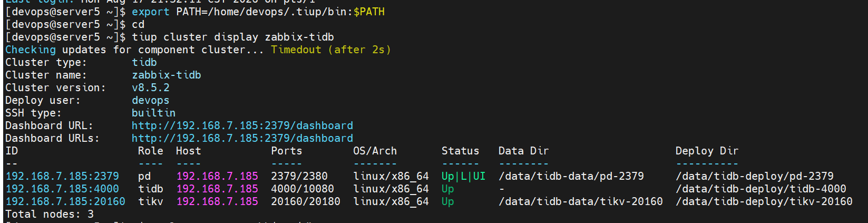Click the tidb-4000 deploy dir path
This screenshot has width=868, height=223.
tap(761, 189)
